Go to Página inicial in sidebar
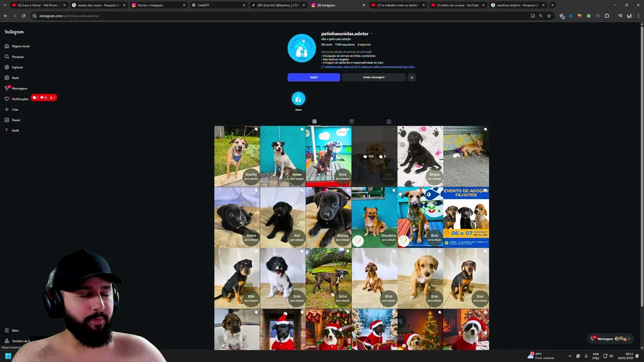Screen dimensions: 644x362 click(17, 46)
